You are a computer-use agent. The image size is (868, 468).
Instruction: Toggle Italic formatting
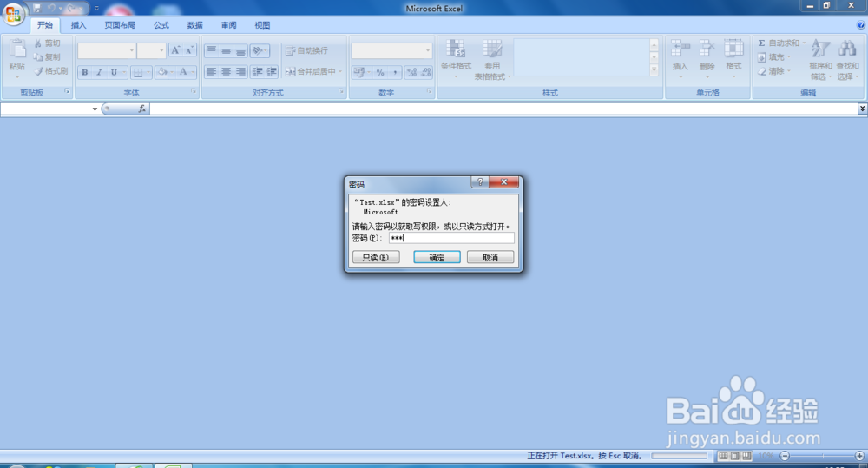click(99, 72)
